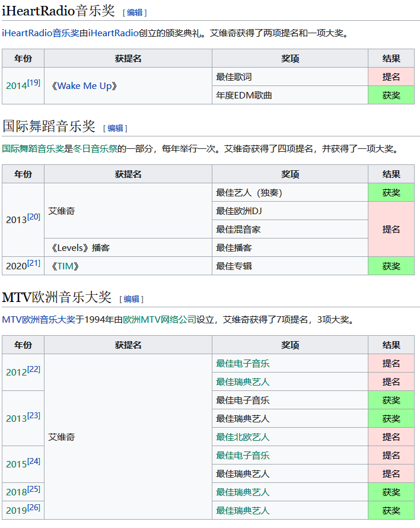Select the 结果 header of MTV table
This screenshot has height=528, width=420.
pos(391,345)
